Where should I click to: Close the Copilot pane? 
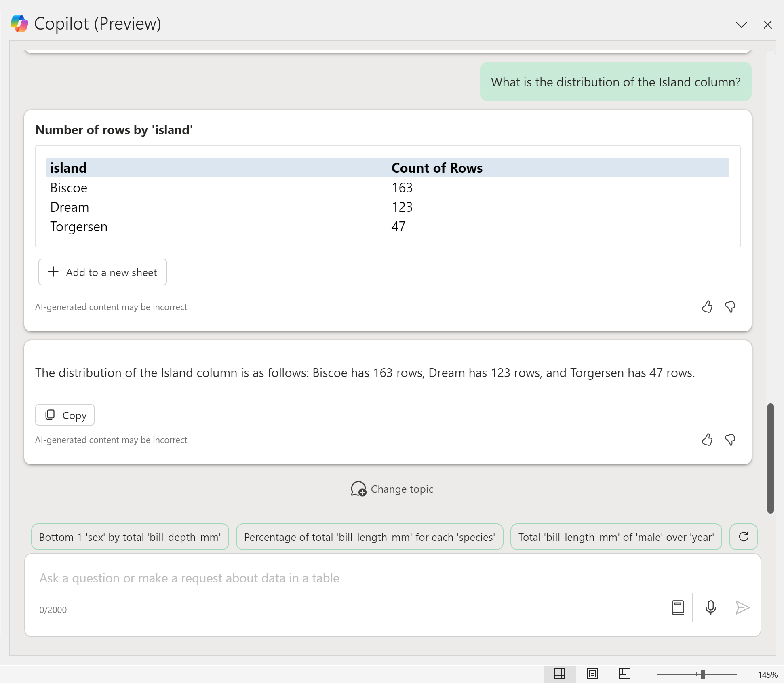[x=767, y=25]
